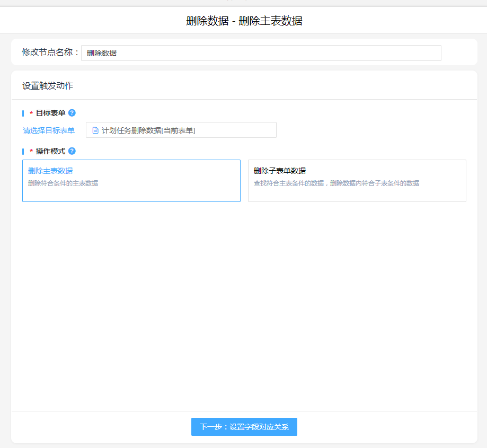Select the 删除主表数据 operation mode card
The width and height of the screenshot is (487, 448).
click(131, 181)
